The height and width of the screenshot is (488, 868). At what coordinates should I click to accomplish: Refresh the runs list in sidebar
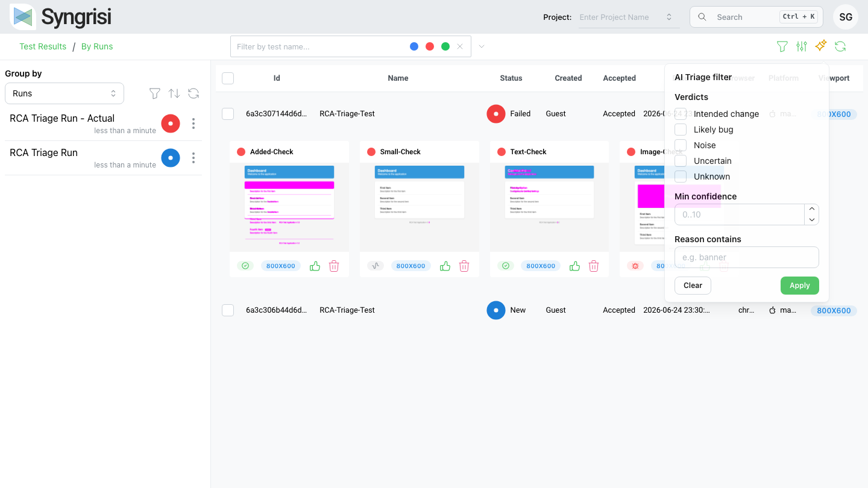193,93
